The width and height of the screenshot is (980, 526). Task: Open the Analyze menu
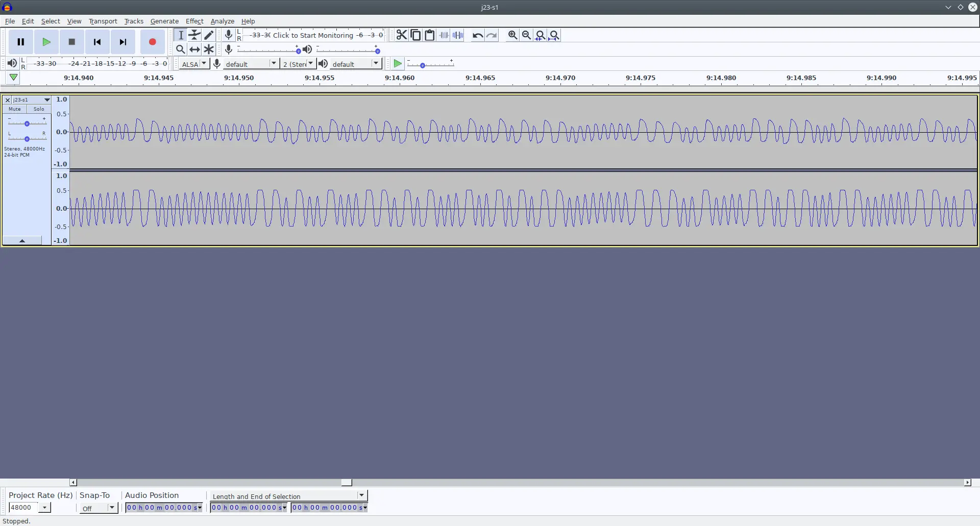[x=222, y=21]
